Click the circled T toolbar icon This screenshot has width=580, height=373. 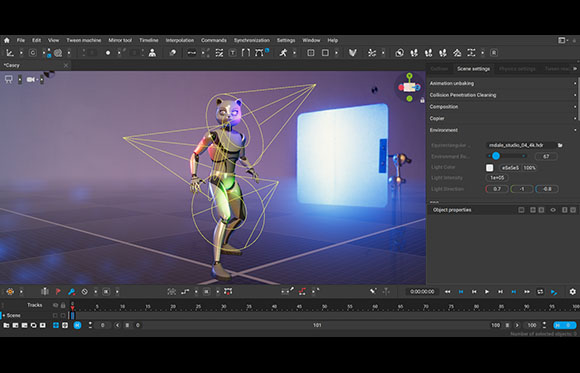click(233, 53)
